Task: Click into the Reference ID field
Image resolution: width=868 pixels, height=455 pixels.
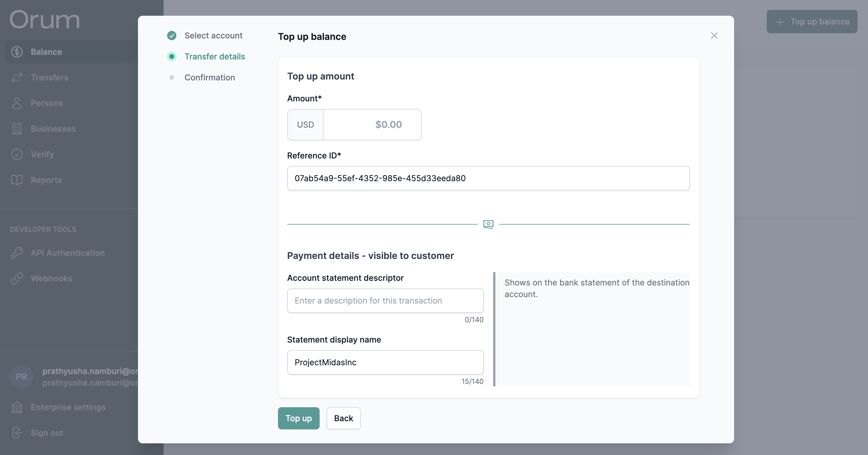Action: [488, 179]
